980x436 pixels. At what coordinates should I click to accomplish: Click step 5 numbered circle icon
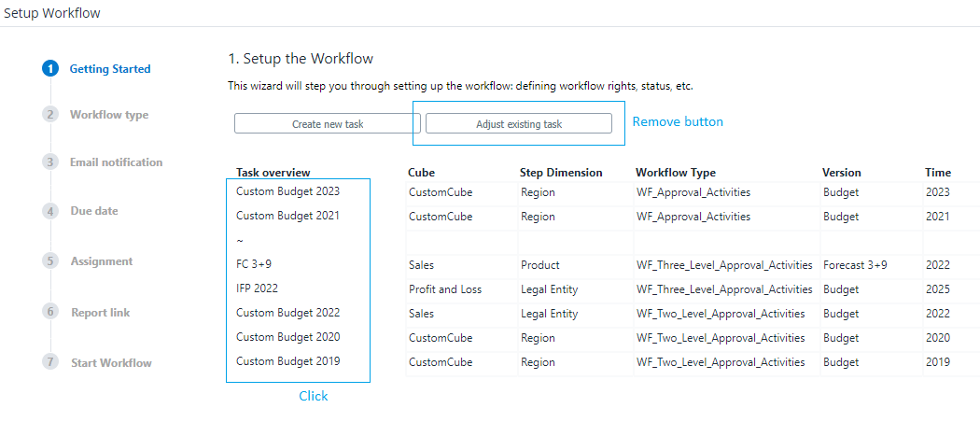point(50,261)
